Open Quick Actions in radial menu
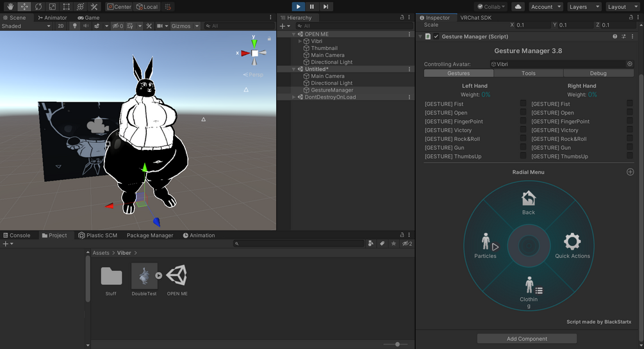This screenshot has height=349, width=644. (572, 246)
